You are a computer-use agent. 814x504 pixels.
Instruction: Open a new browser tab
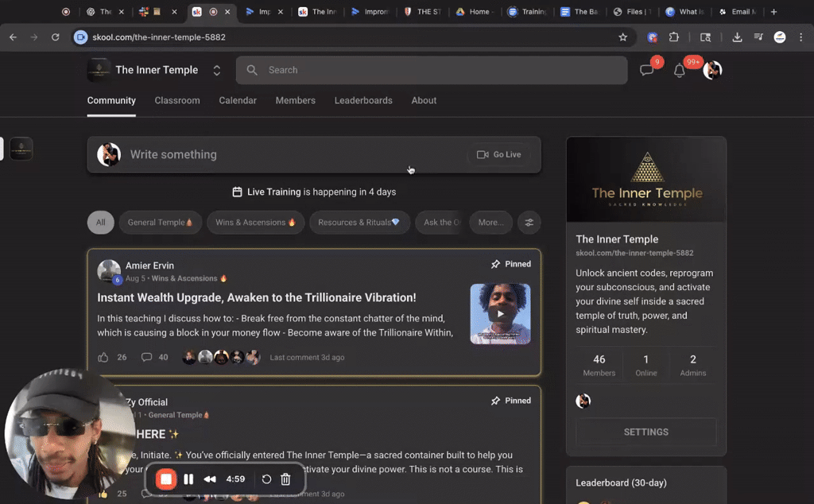pos(774,11)
